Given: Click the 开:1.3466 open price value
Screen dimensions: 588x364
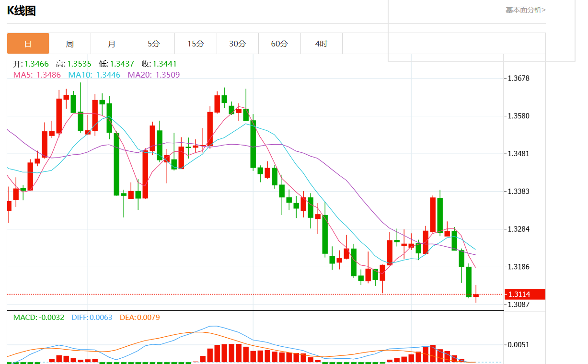Looking at the screenshot, I should (x=31, y=64).
